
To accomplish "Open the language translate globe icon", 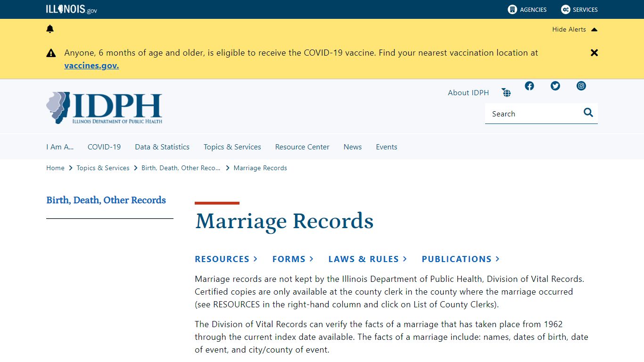I will [x=506, y=92].
